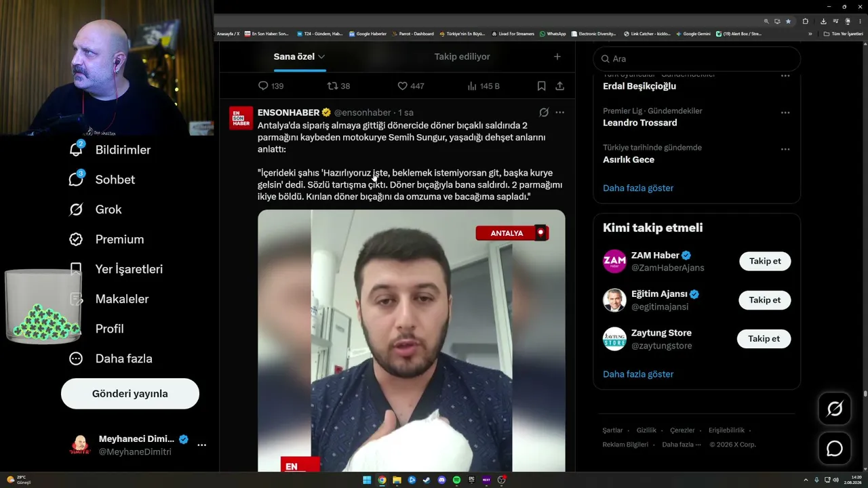Open the Sohbet chat bubble icon
The image size is (868, 488).
click(x=77, y=179)
